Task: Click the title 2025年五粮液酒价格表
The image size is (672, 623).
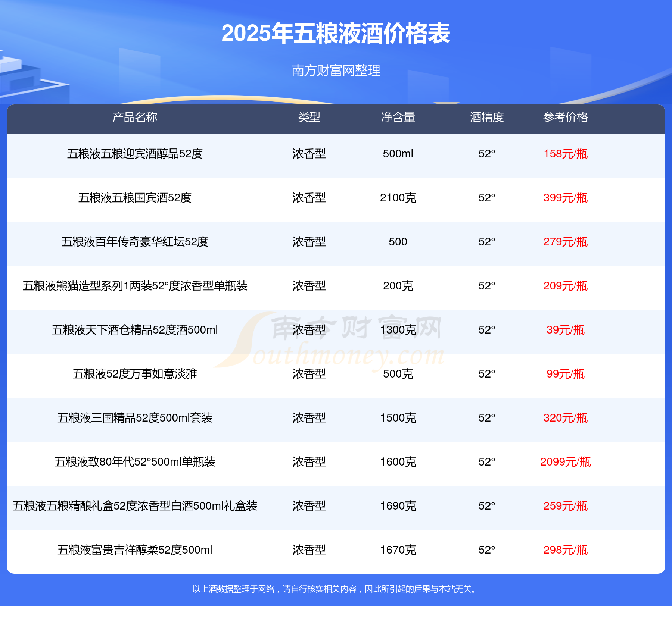Action: tap(336, 33)
